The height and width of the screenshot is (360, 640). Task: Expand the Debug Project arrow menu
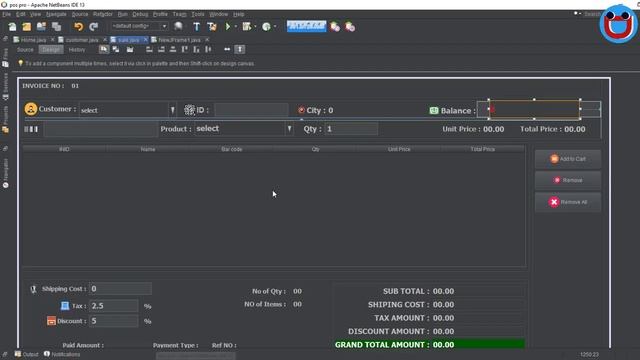click(x=255, y=27)
